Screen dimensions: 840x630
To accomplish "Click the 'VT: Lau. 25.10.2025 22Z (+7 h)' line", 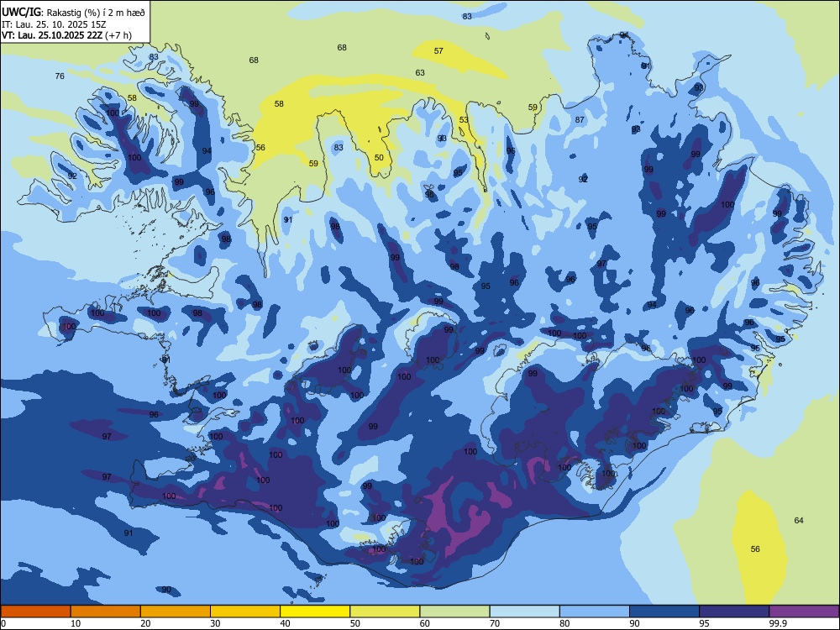I will (x=66, y=35).
